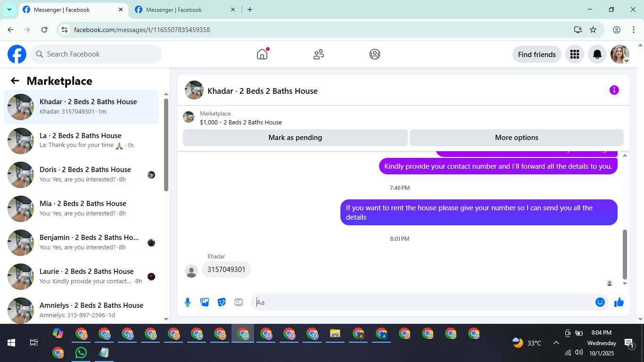Open the Facebook Home icon
The image size is (644, 362).
[x=262, y=54]
